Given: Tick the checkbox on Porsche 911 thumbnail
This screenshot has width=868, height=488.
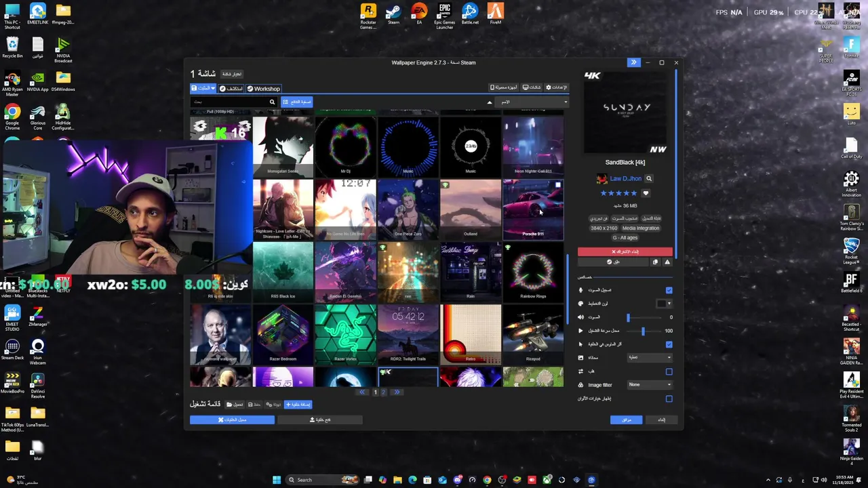Looking at the screenshot, I should coord(557,185).
